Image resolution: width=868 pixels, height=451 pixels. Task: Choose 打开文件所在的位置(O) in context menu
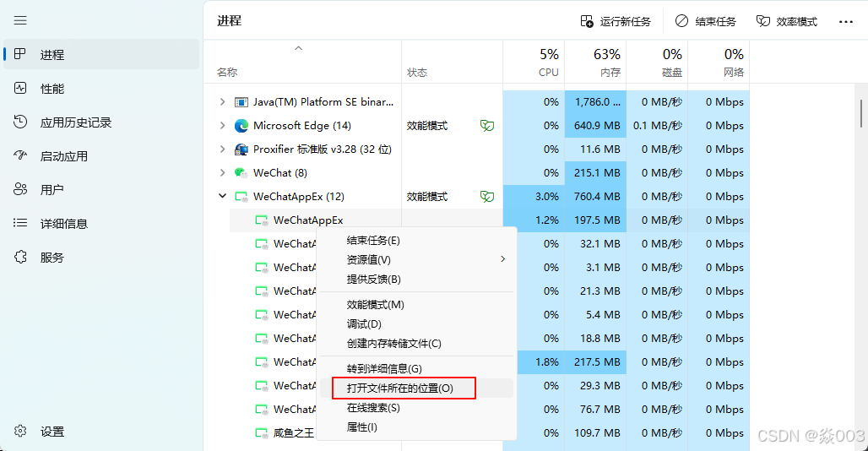click(x=416, y=389)
